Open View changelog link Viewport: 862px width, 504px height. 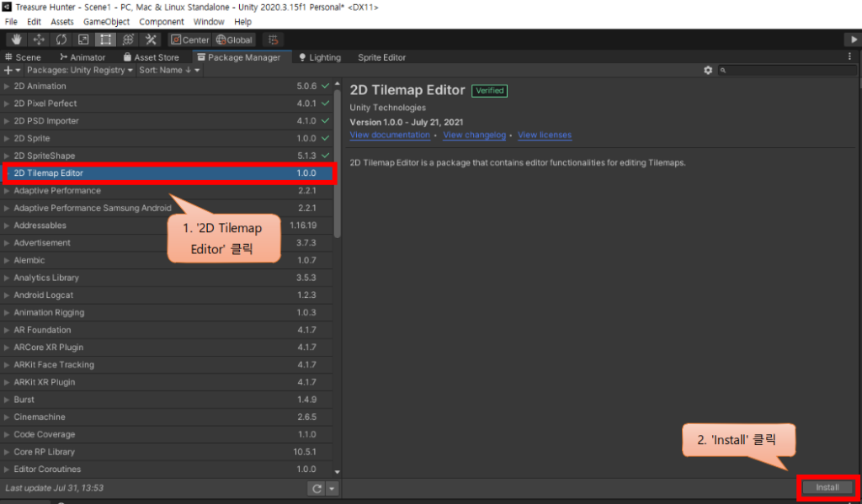475,135
